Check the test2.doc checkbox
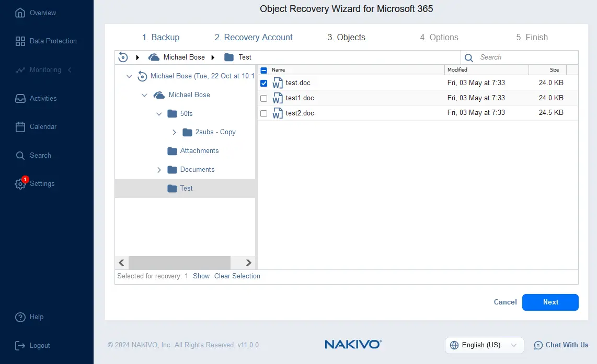The height and width of the screenshot is (364, 597). pos(263,113)
